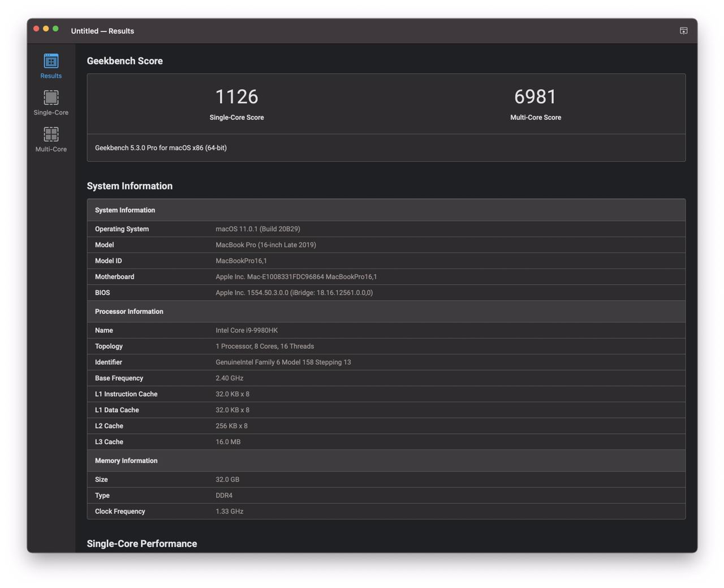
Task: Select the BIOS row label
Action: pos(102,292)
